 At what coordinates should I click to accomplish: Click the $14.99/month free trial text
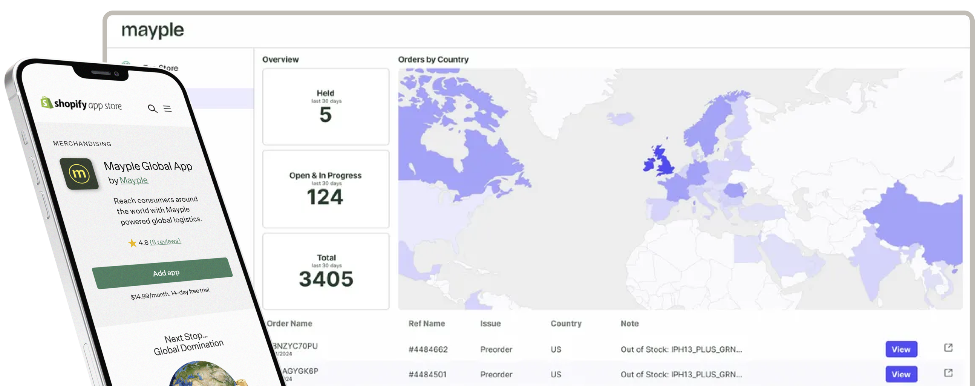click(170, 294)
